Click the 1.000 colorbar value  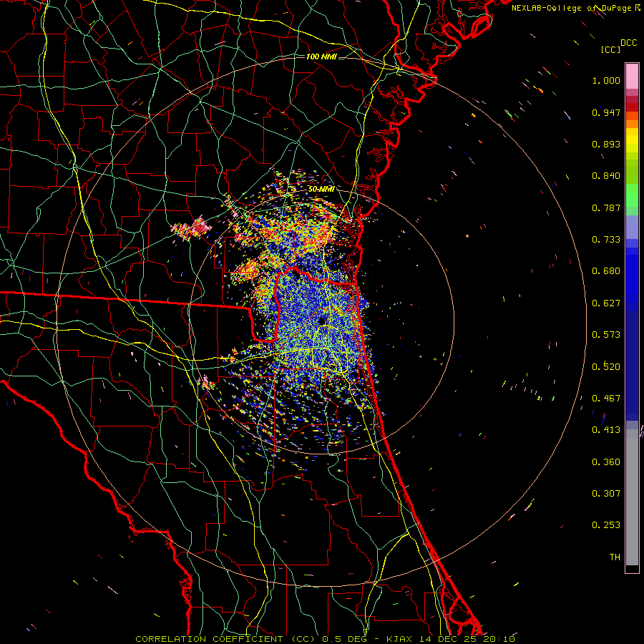pyautogui.click(x=606, y=80)
